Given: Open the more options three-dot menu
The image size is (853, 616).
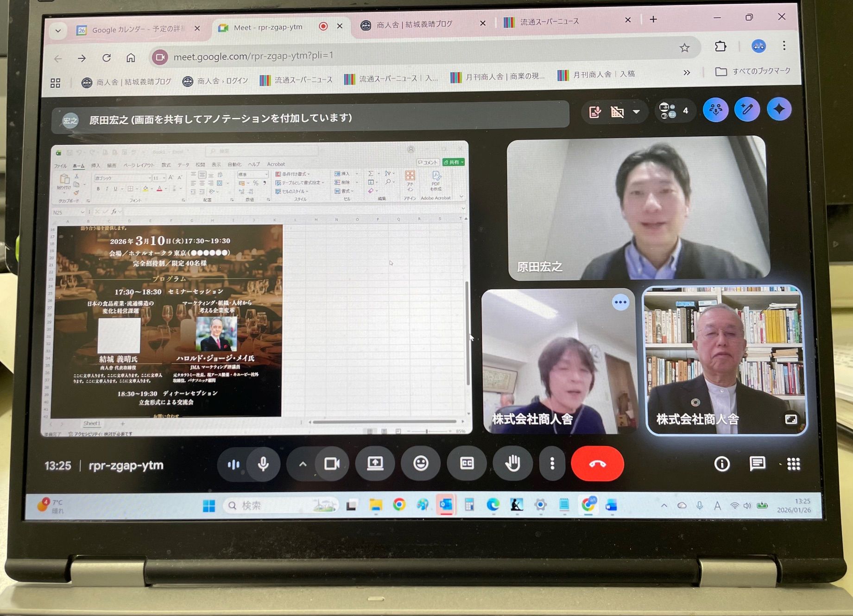Looking at the screenshot, I should pos(552,464).
